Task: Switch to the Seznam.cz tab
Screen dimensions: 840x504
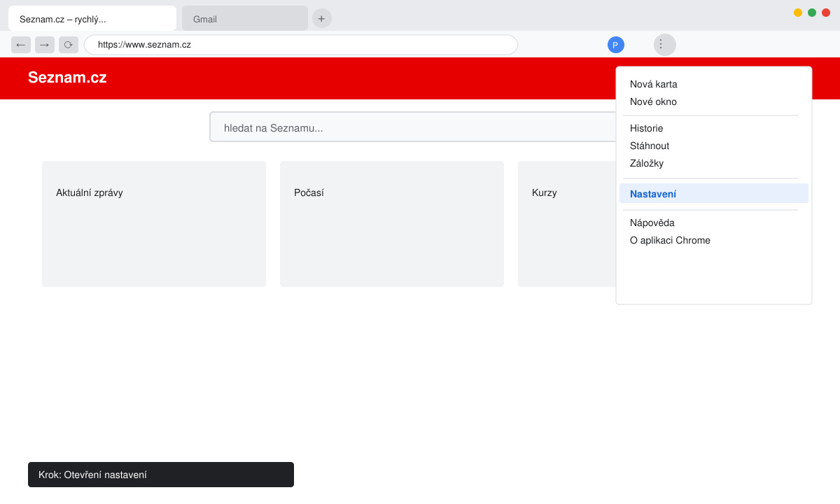Action: [92, 19]
